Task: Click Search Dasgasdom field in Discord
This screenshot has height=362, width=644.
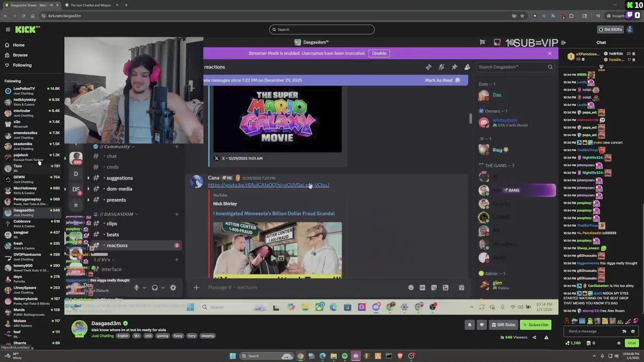Action: coord(514,67)
